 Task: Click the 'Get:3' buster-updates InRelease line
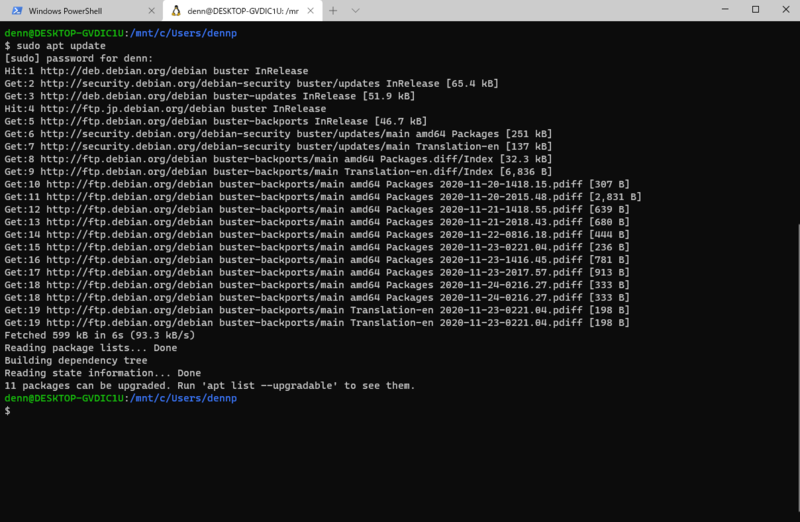(x=210, y=96)
